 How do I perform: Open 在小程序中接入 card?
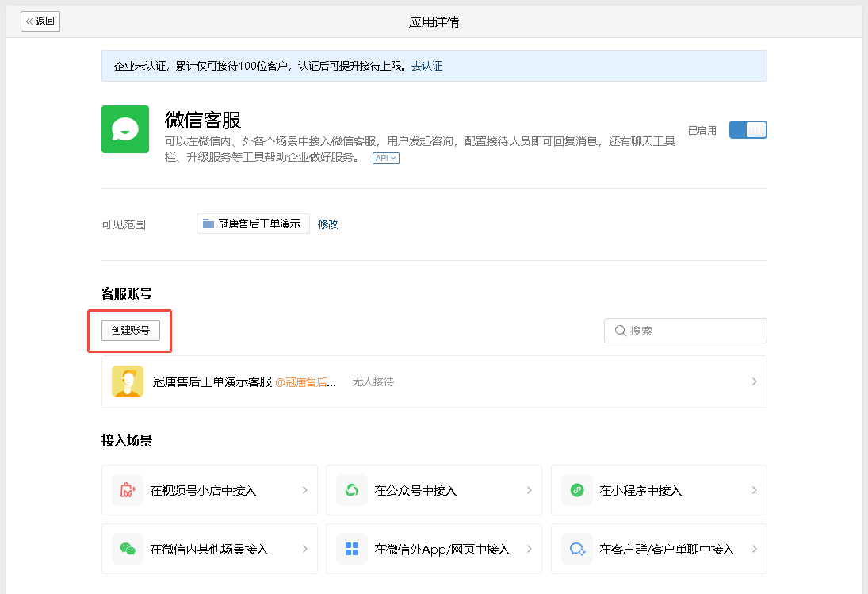tap(659, 490)
